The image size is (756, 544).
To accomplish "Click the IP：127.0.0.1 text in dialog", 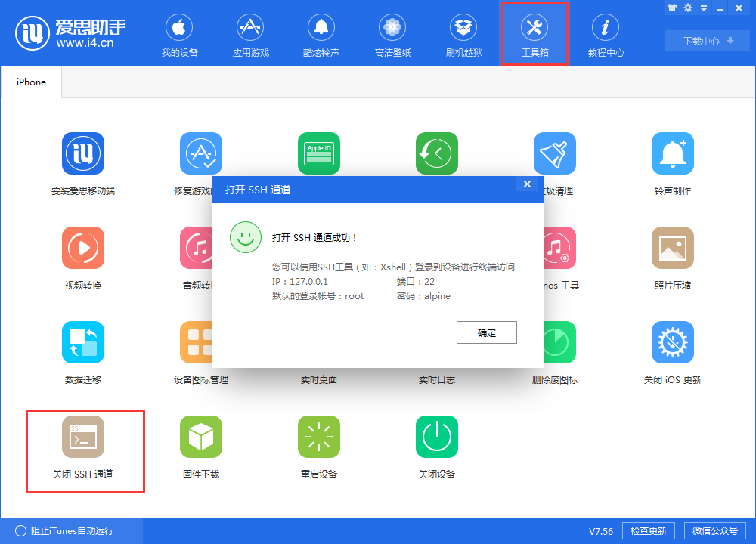I will point(300,281).
